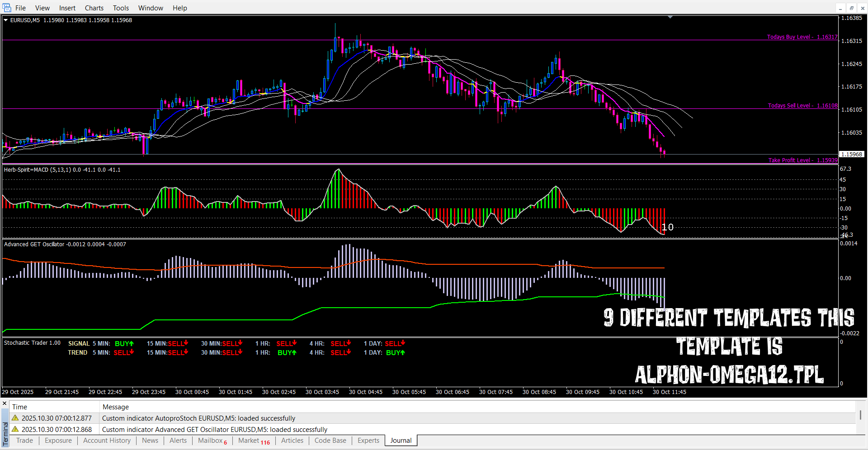868x450 pixels.
Task: Open the Insert menu
Action: click(67, 8)
